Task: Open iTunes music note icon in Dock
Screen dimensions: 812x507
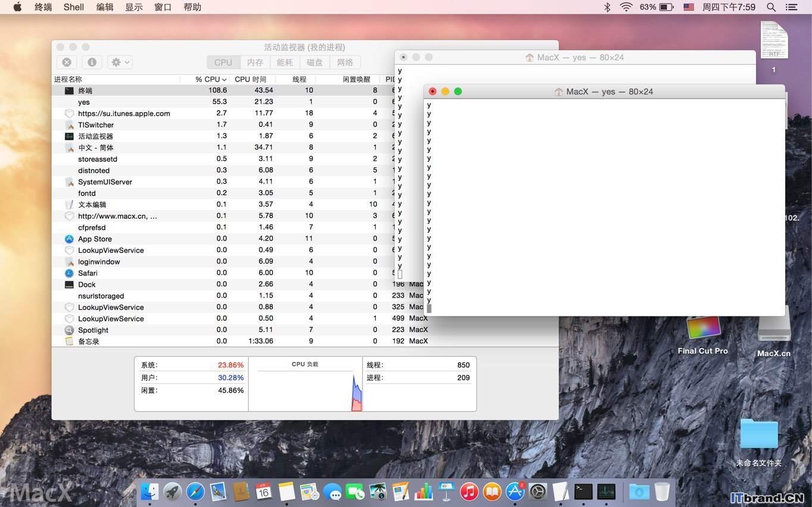Action: [469, 492]
